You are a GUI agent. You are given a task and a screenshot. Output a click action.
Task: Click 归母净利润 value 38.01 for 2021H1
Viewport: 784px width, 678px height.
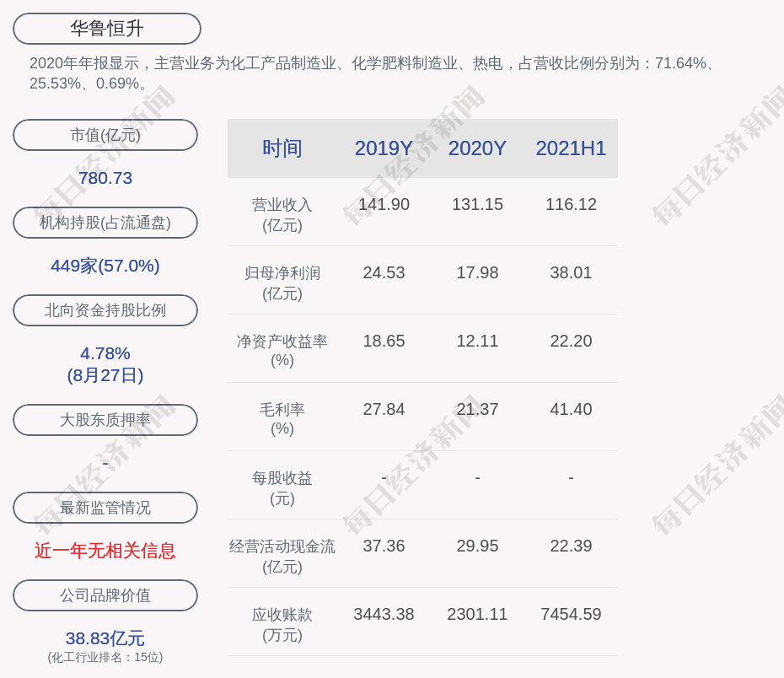(x=571, y=272)
